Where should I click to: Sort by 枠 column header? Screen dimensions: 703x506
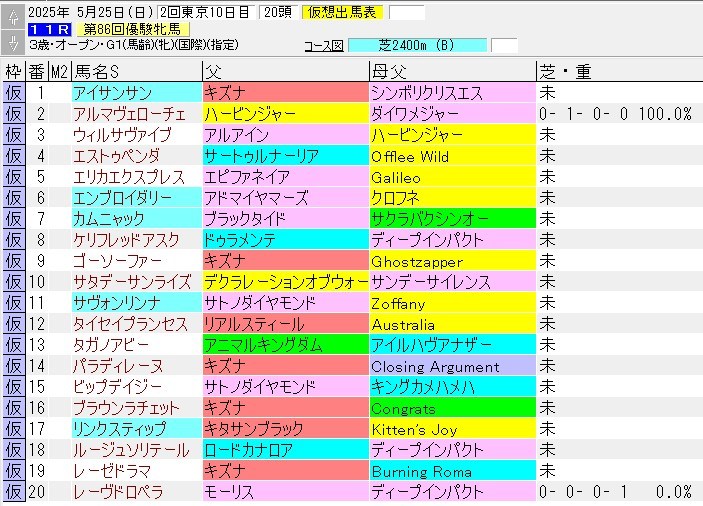[13, 71]
